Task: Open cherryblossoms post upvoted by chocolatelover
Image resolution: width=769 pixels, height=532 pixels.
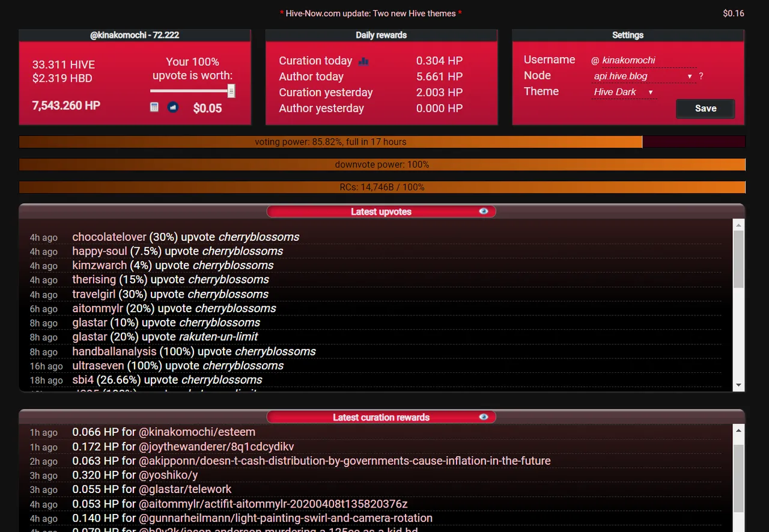Action: click(259, 237)
